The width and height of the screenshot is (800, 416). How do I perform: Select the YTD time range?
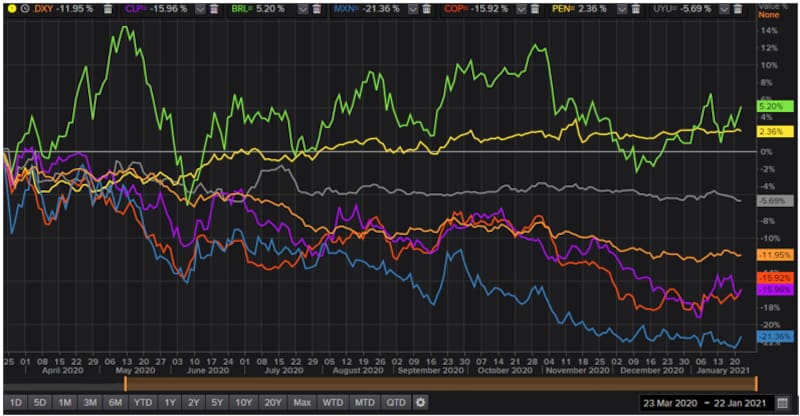(143, 402)
